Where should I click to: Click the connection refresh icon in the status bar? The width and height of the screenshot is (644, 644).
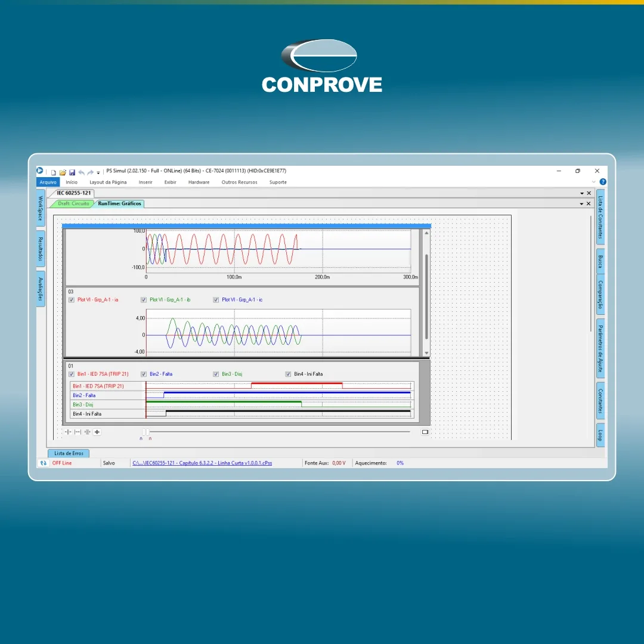point(43,463)
